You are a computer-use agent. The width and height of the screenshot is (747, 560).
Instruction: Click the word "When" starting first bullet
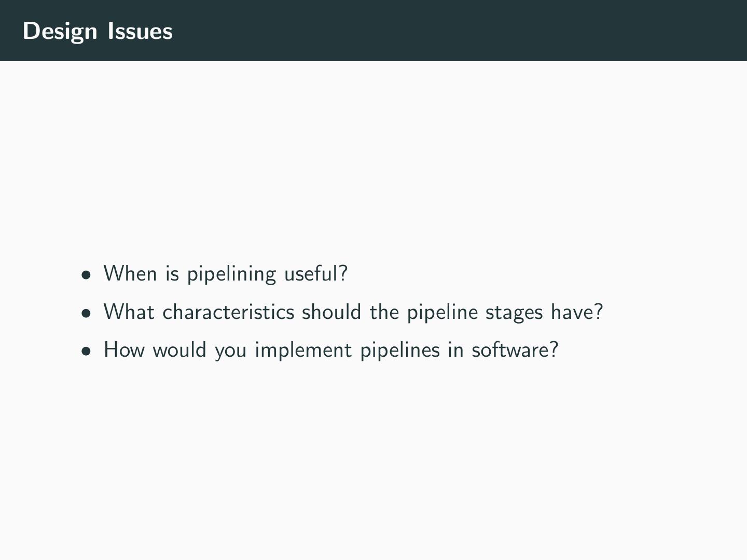pos(130,274)
